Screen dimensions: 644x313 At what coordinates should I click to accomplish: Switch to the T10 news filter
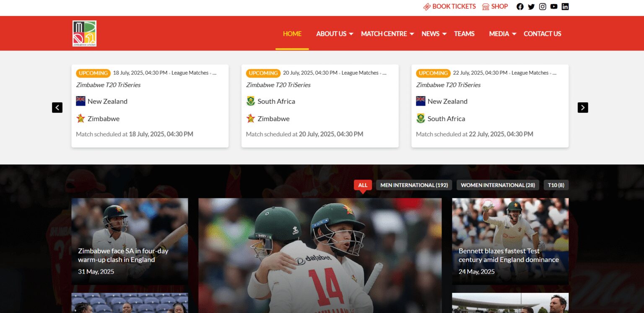[x=556, y=185]
